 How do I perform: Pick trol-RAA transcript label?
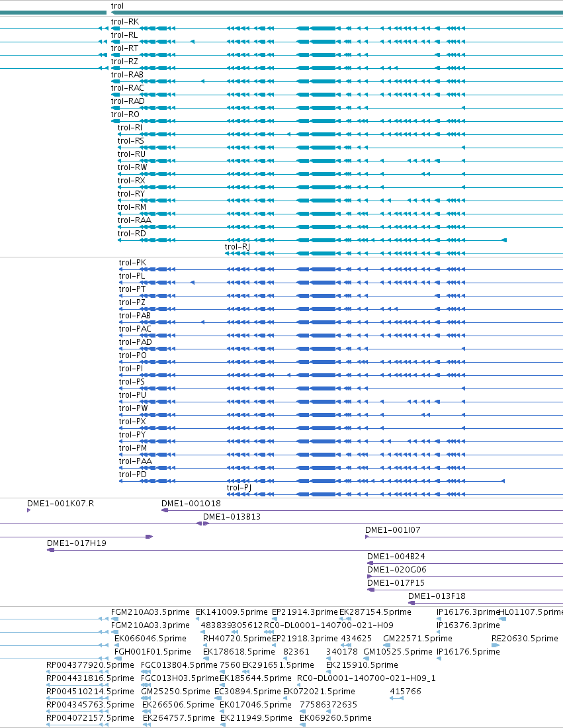tap(134, 220)
